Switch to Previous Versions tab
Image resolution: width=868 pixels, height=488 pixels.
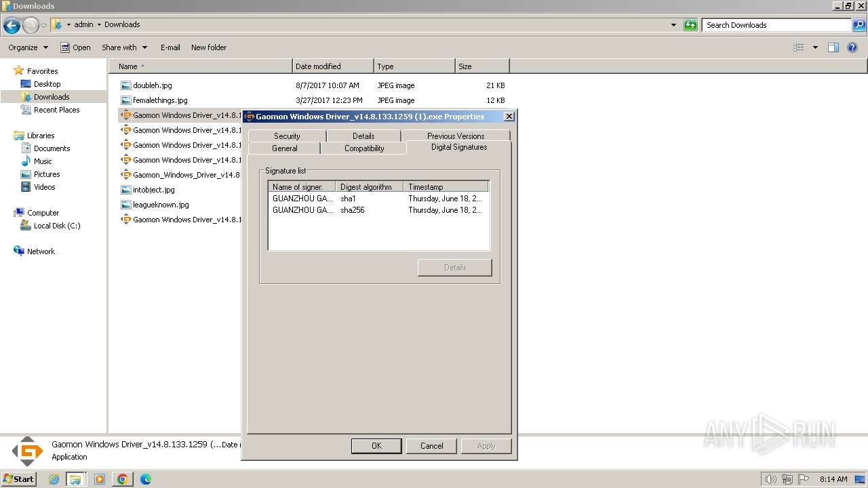tap(456, 136)
